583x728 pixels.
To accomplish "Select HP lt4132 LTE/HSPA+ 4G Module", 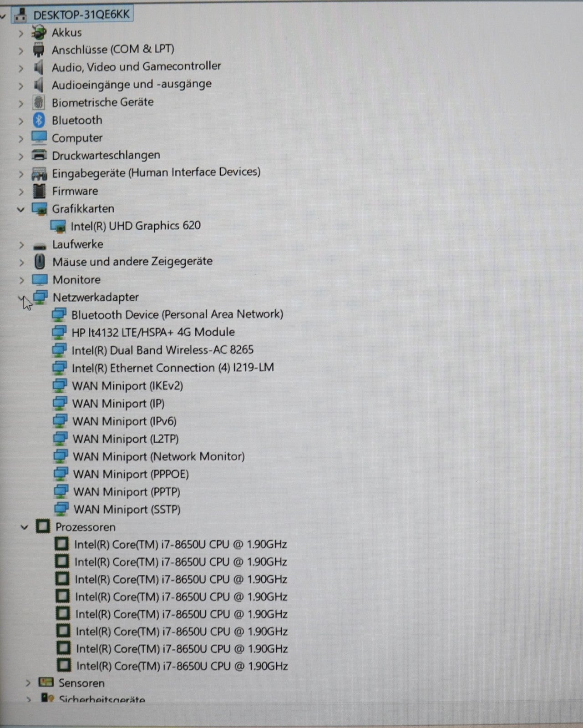I will pyautogui.click(x=153, y=332).
